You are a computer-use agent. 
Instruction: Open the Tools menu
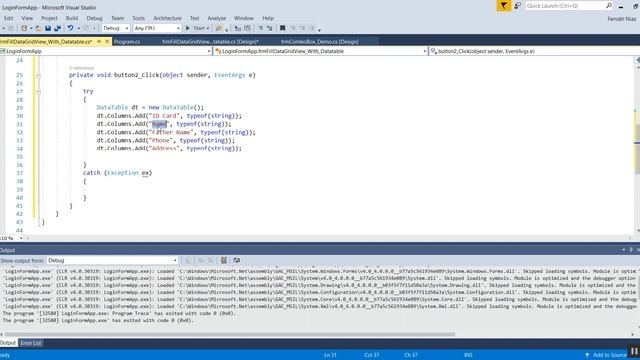(138, 18)
